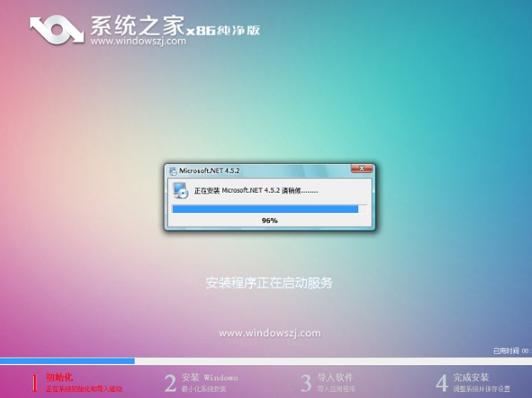Screen dimensions: 532x398
Task: Click the Microsoft.NET 4.5.2 title bar text
Action: point(203,171)
